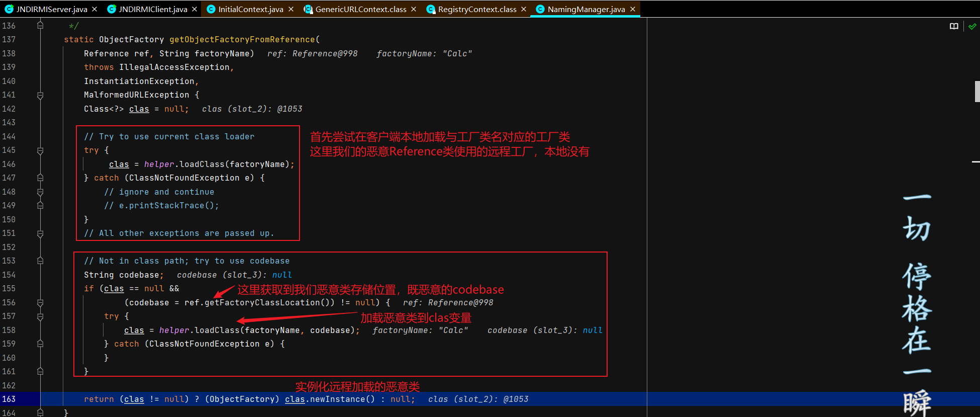The image size is (980, 417).
Task: Toggle fold marker at line 149
Action: (x=40, y=205)
